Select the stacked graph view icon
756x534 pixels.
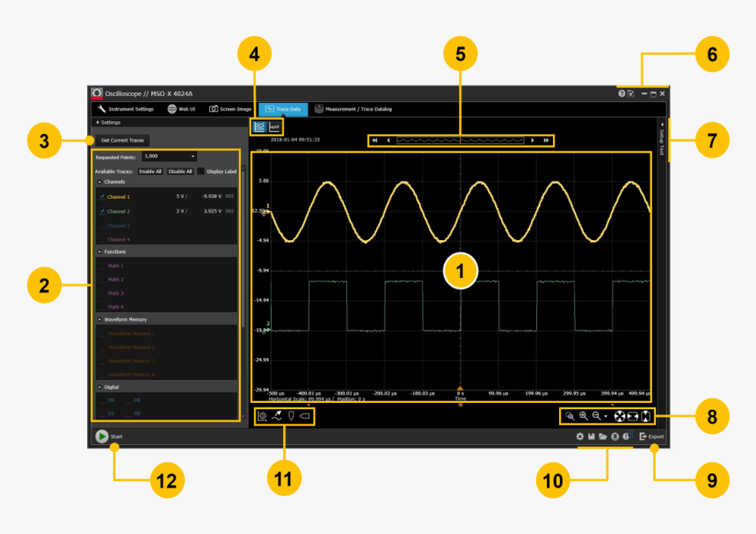[259, 127]
